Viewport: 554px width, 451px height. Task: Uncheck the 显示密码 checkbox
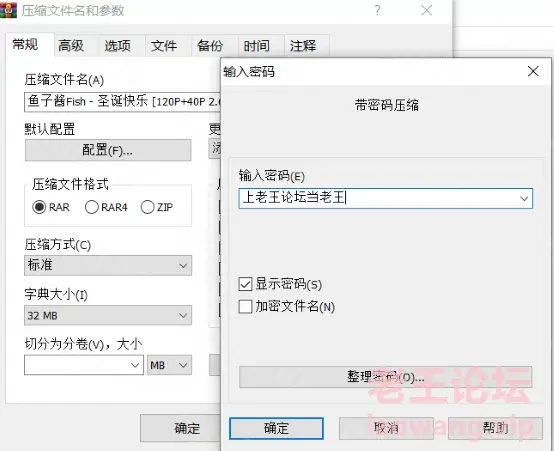point(245,284)
